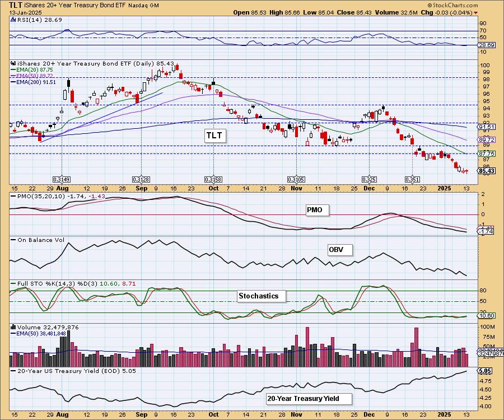The height and width of the screenshot is (420, 504).
Task: Click the 20-Year Treasury Yield annotation box
Action: point(309,399)
